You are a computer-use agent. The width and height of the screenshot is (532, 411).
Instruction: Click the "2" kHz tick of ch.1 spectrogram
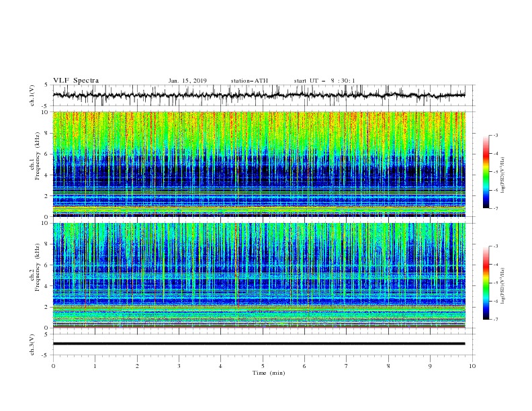(47, 195)
